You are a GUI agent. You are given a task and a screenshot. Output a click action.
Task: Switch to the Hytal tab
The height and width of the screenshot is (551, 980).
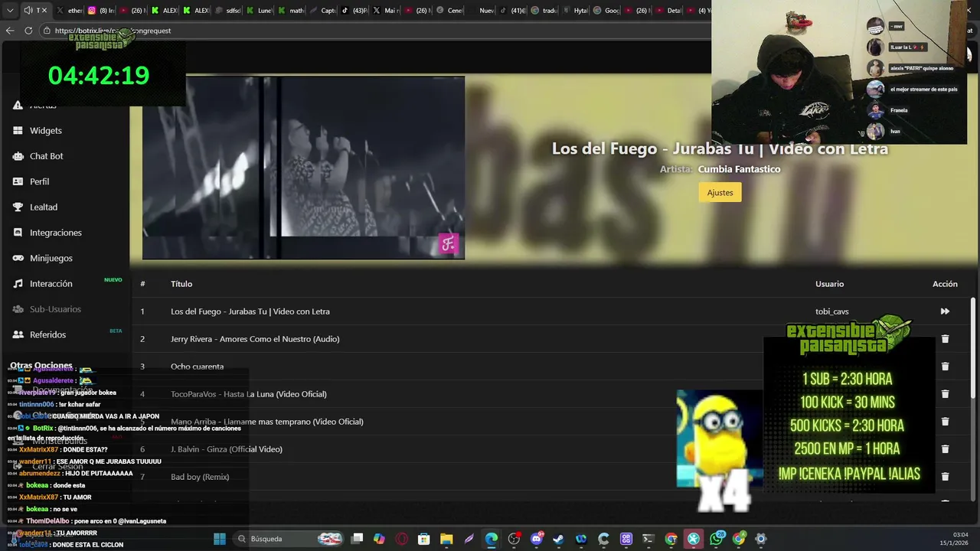pyautogui.click(x=576, y=11)
